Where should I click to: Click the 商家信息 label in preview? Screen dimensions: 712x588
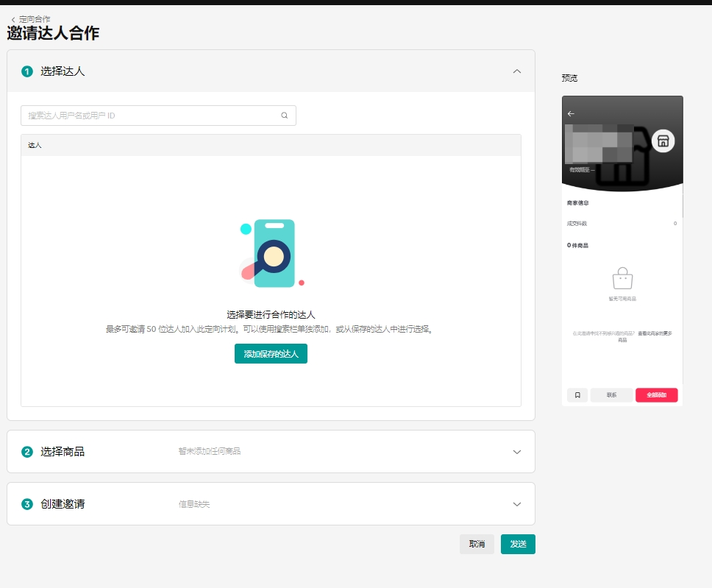pos(577,202)
